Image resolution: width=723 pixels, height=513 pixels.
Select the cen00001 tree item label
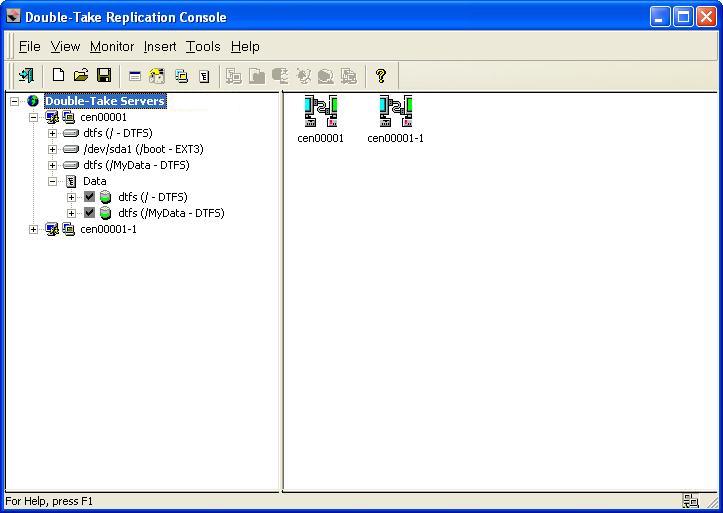click(x=104, y=117)
